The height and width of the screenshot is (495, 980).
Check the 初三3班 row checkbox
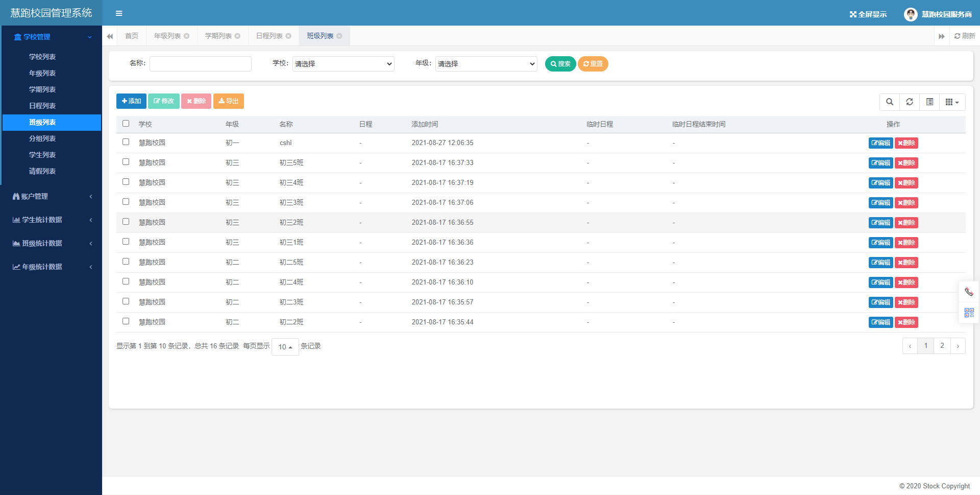126,202
